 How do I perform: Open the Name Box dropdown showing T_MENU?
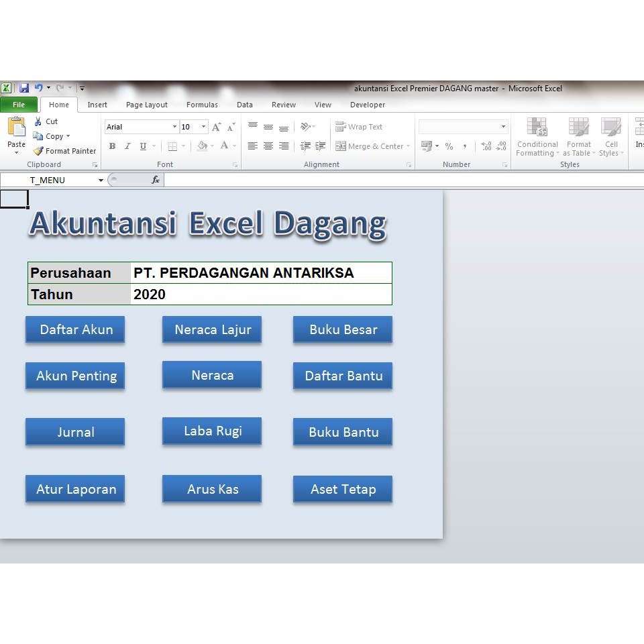pyautogui.click(x=101, y=180)
